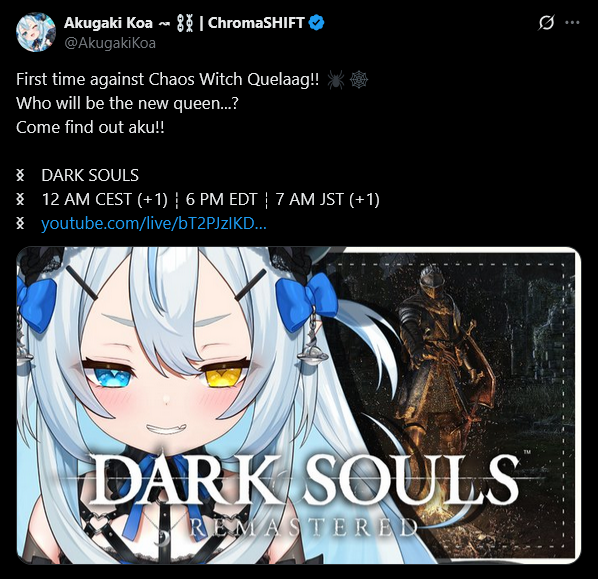Image resolution: width=598 pixels, height=579 pixels.
Task: Open the anime character's face in thumbnail
Action: point(166,378)
